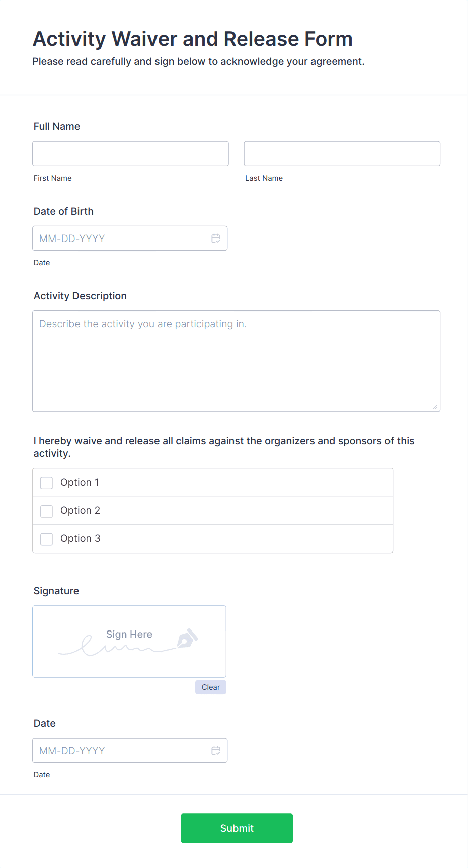Click into the Last Name text box
This screenshot has width=468, height=868.
coord(342,154)
